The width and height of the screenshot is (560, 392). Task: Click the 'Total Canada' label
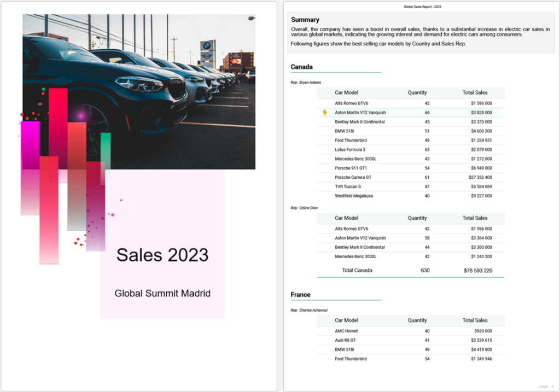[357, 270]
